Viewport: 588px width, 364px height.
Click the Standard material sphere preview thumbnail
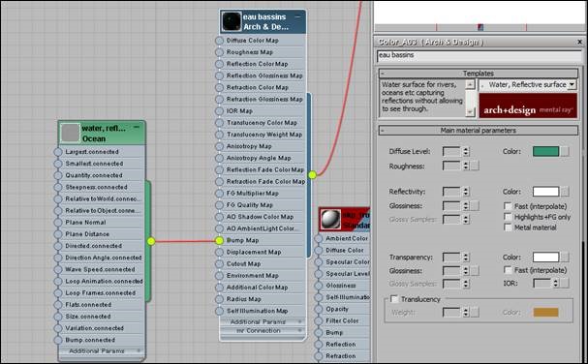(x=331, y=220)
